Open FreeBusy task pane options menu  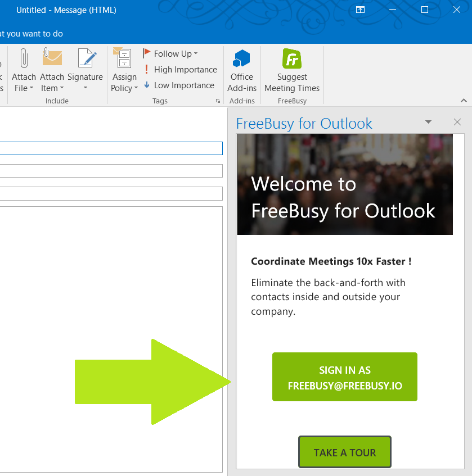coord(428,122)
